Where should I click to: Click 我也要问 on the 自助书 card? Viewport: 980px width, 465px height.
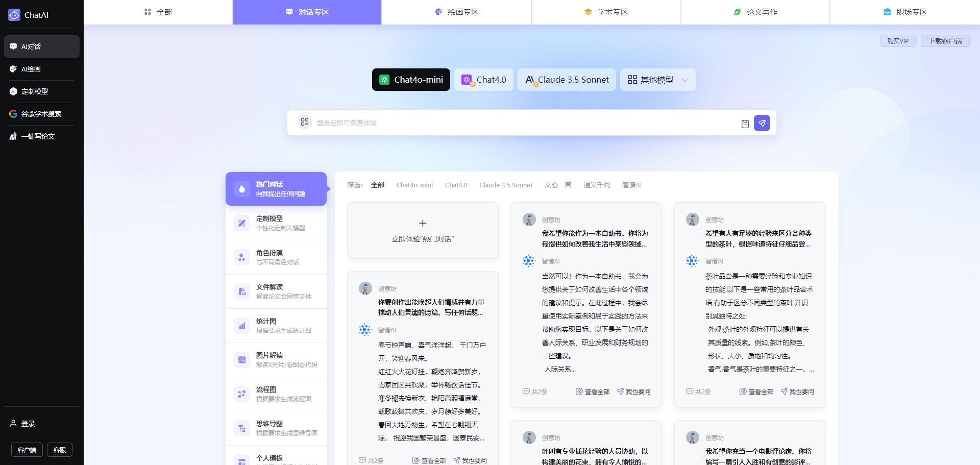click(x=633, y=391)
